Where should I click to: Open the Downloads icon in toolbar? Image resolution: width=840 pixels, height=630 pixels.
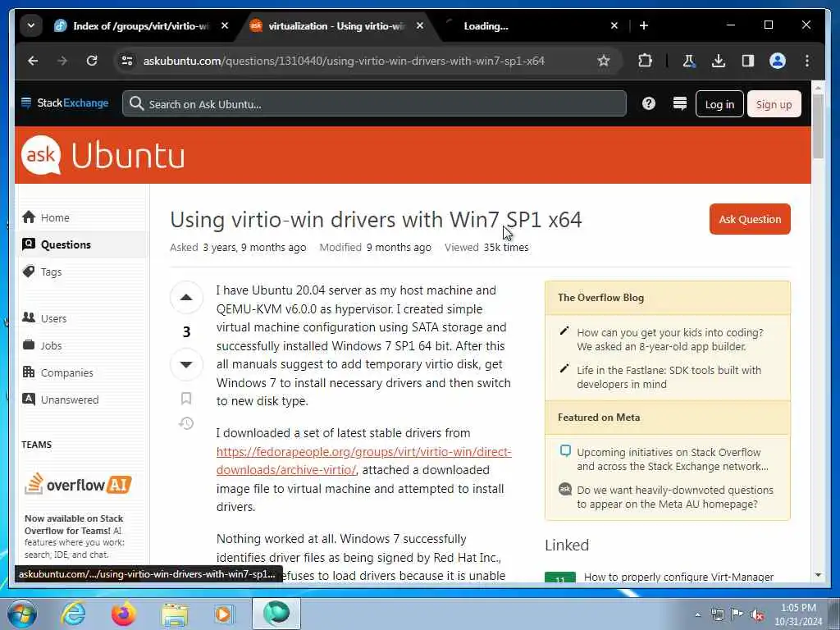[719, 61]
